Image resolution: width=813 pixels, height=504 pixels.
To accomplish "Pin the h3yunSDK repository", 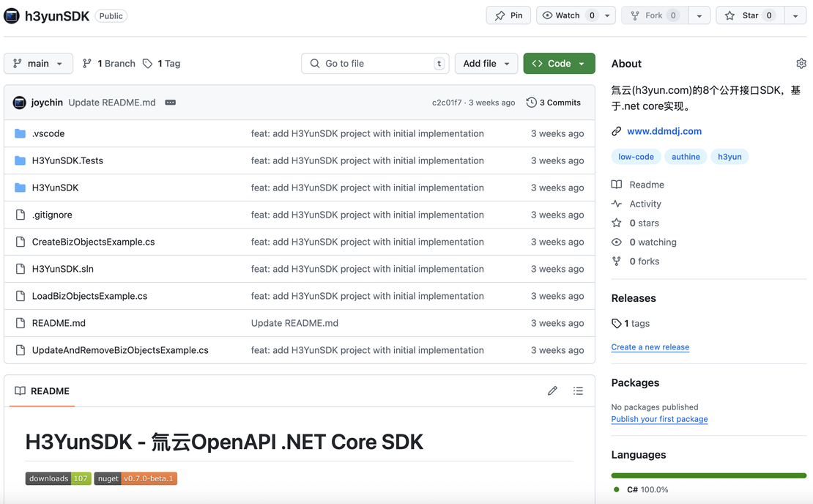I will pyautogui.click(x=508, y=15).
